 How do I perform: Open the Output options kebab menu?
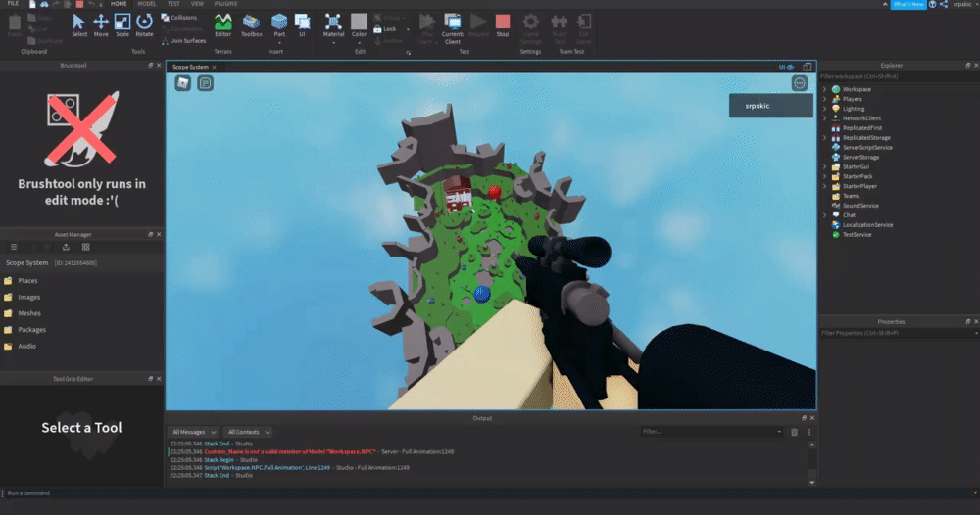(810, 432)
